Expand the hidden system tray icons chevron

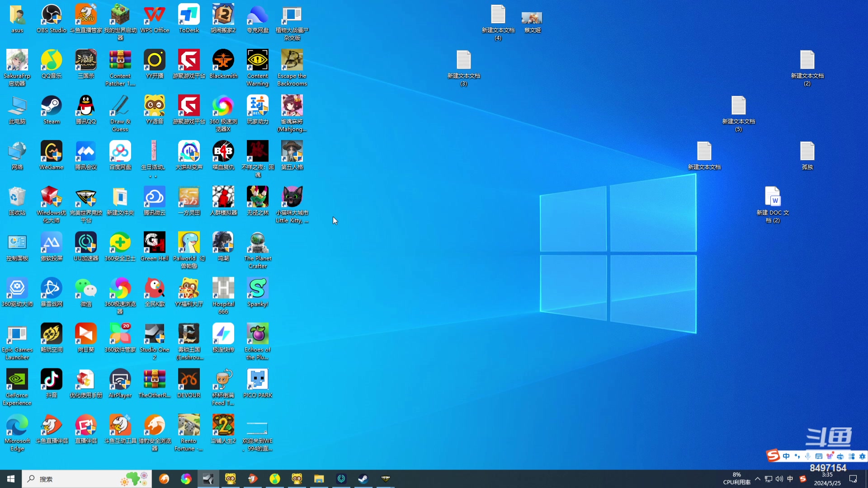[758, 479]
